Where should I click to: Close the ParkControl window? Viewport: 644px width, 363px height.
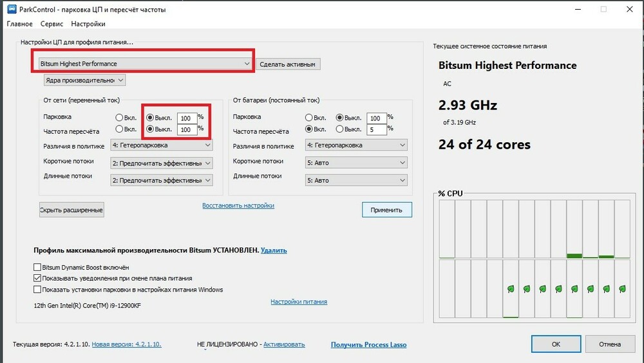click(629, 9)
